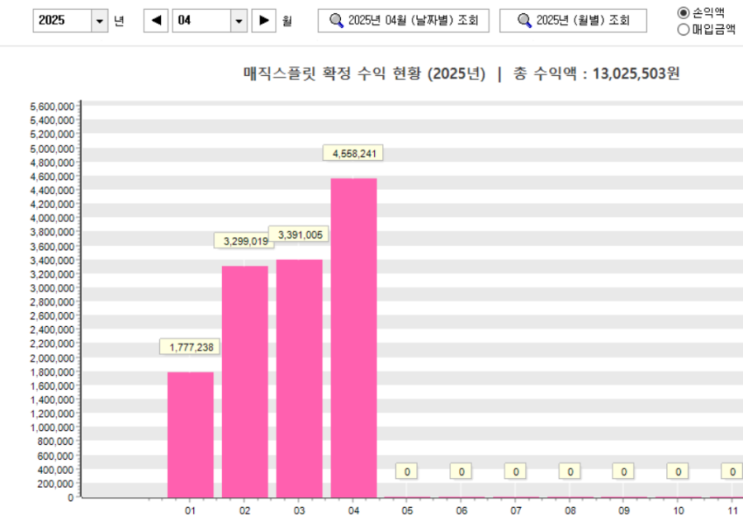The width and height of the screenshot is (743, 521).
Task: Click the 0 label above month 10
Action: point(678,471)
